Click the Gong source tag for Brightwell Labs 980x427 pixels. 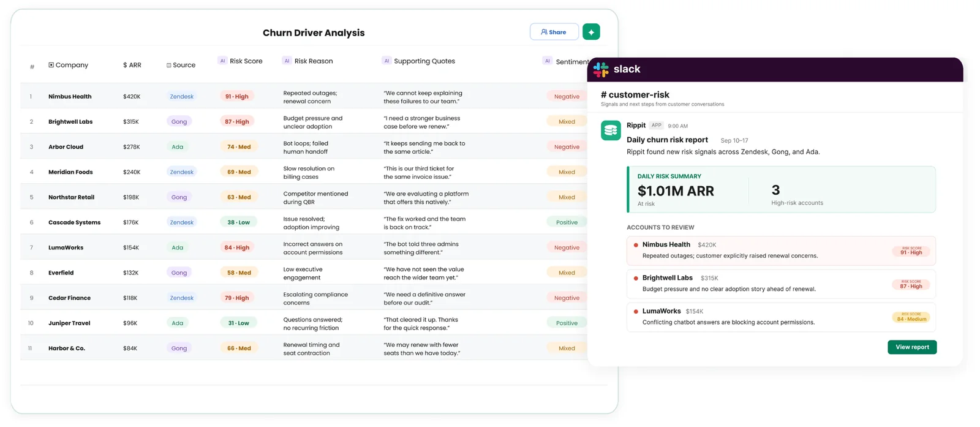(x=179, y=121)
